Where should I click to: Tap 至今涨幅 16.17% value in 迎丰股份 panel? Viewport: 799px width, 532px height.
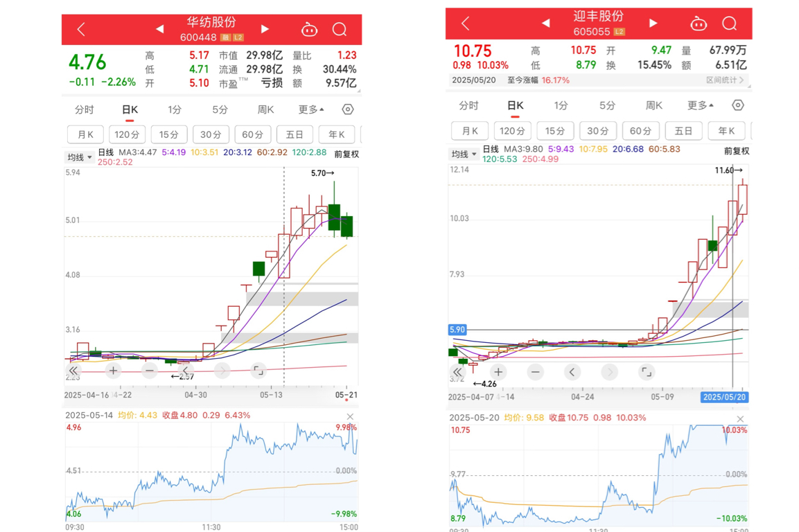(556, 80)
